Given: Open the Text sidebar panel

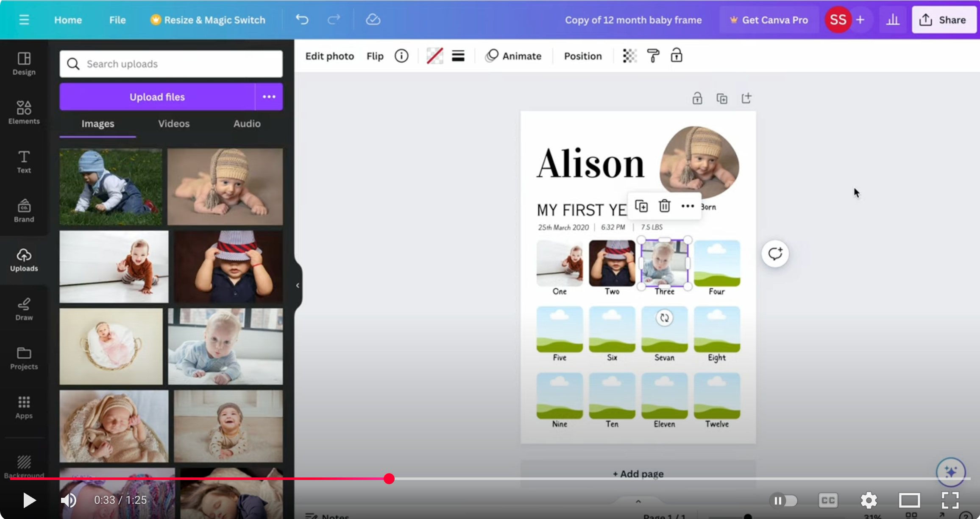Looking at the screenshot, I should pos(24,162).
